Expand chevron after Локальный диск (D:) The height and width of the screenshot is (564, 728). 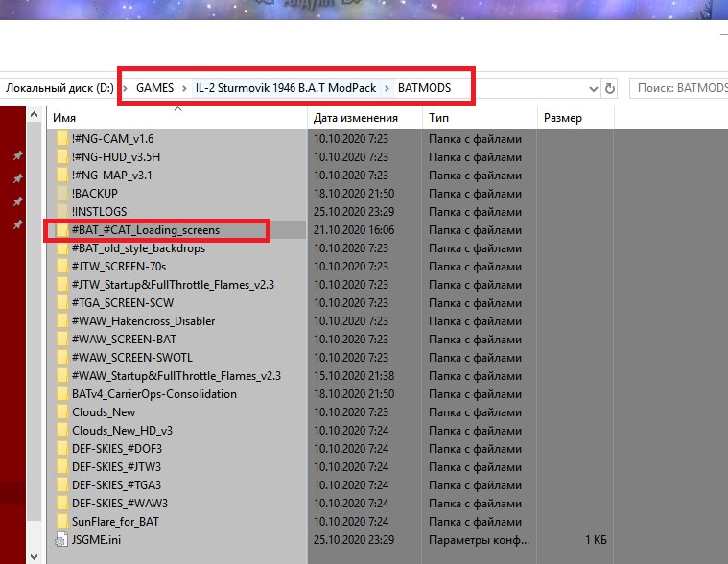(125, 88)
